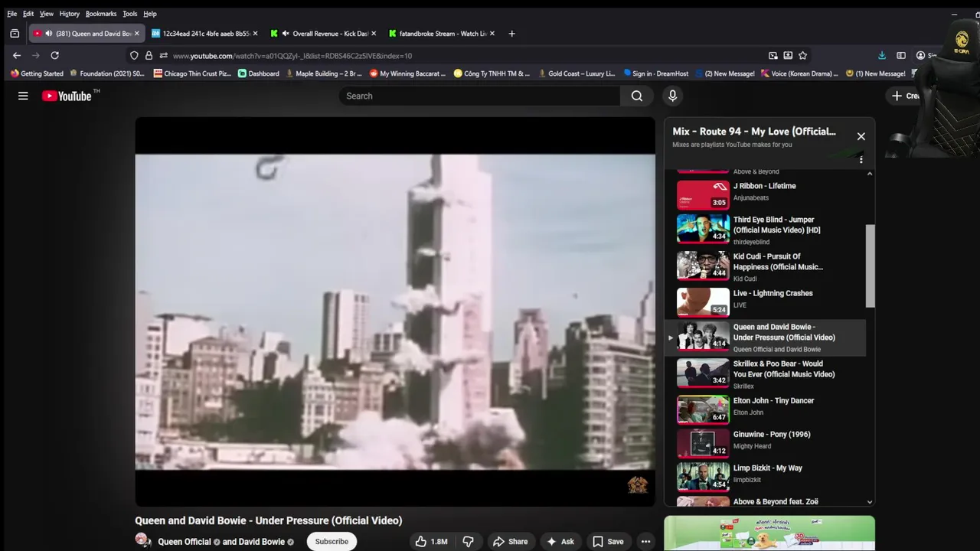Viewport: 980px width, 551px height.
Task: Open the Edit menu
Action: click(x=28, y=14)
